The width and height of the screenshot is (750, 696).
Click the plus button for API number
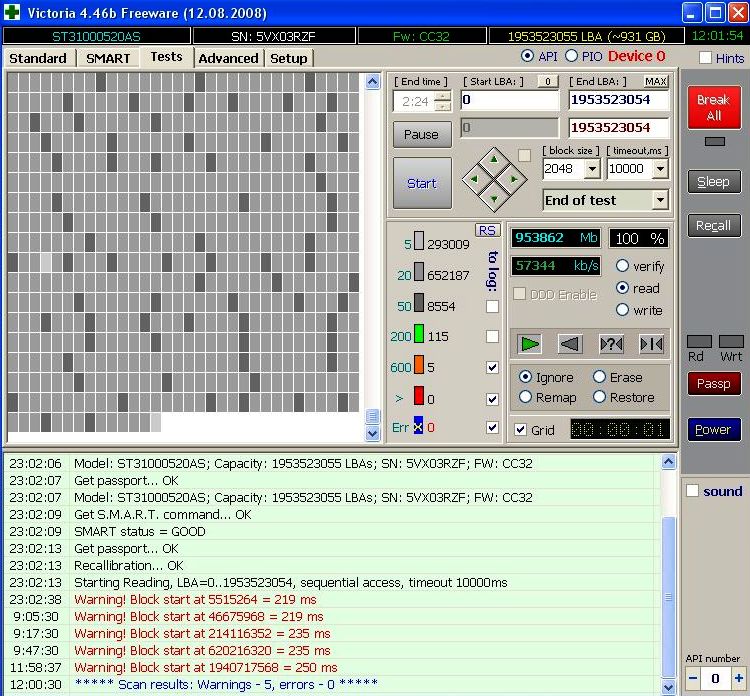[739, 678]
